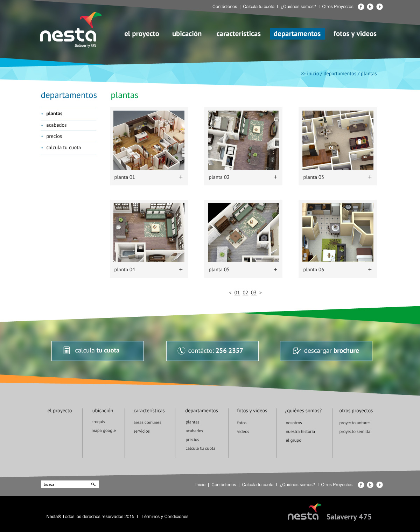This screenshot has width=420, height=532.
Task: Go to pagination page 03
Action: (x=254, y=293)
